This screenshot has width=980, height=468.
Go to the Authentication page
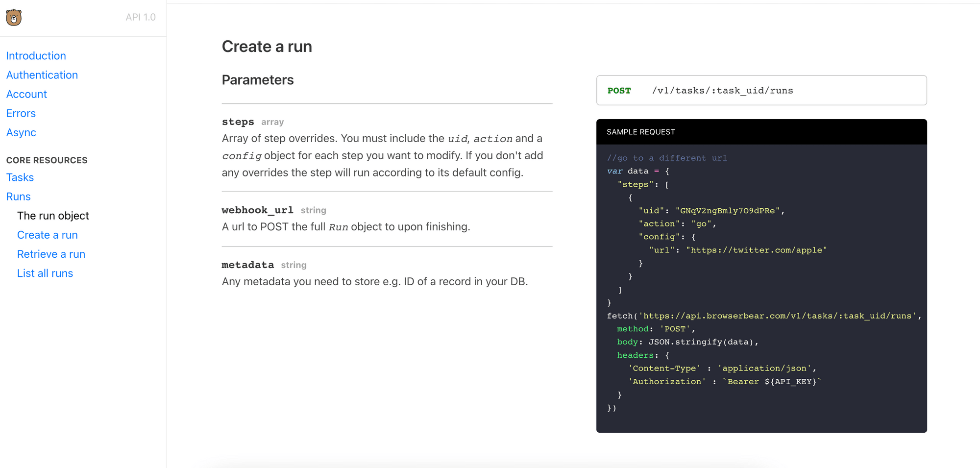[42, 75]
